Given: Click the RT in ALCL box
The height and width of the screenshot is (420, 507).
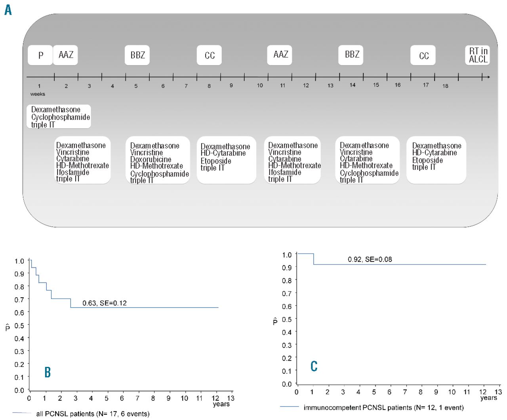Looking at the screenshot, I should click(x=478, y=55).
